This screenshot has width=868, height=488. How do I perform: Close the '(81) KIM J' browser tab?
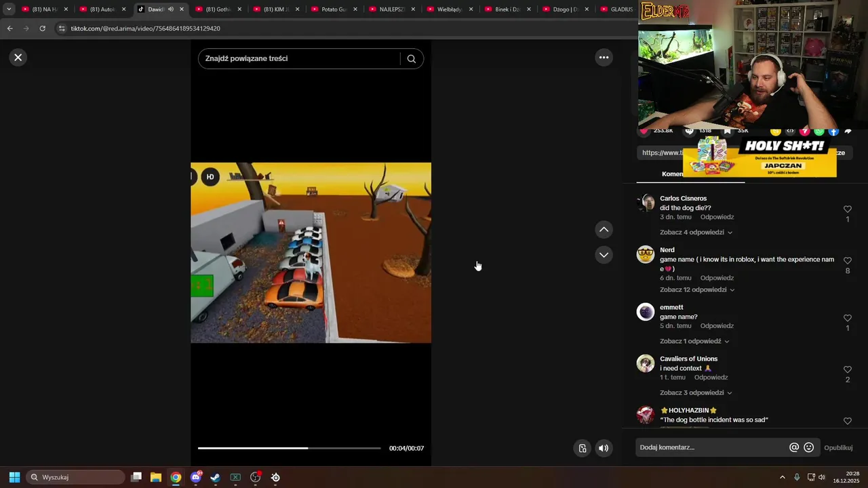click(297, 9)
